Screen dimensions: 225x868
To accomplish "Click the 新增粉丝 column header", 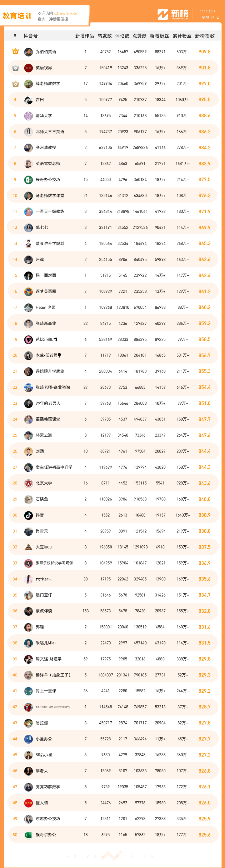I will (159, 36).
